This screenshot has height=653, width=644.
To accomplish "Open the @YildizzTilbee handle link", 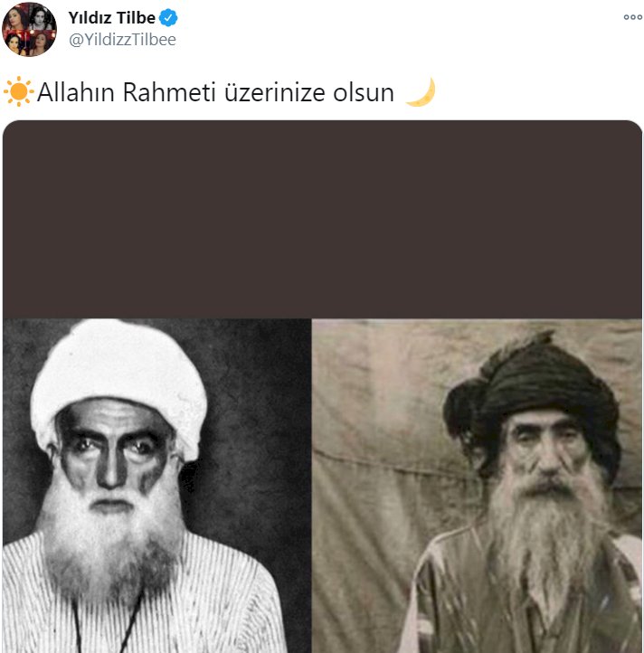I will tap(122, 40).
